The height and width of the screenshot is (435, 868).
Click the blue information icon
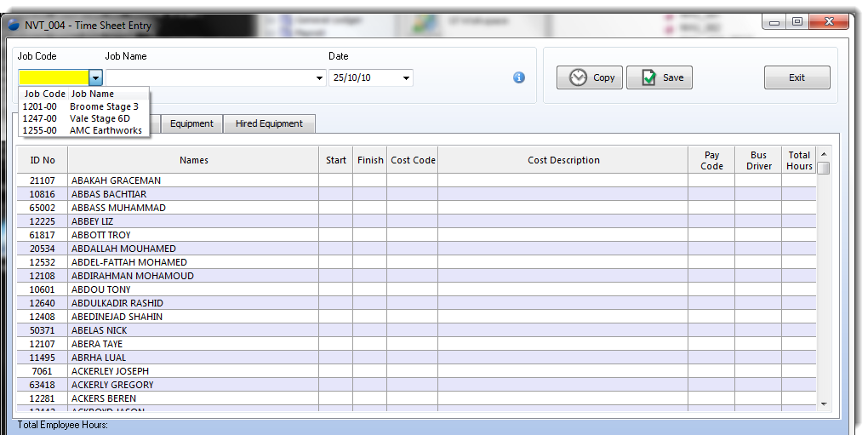[519, 77]
